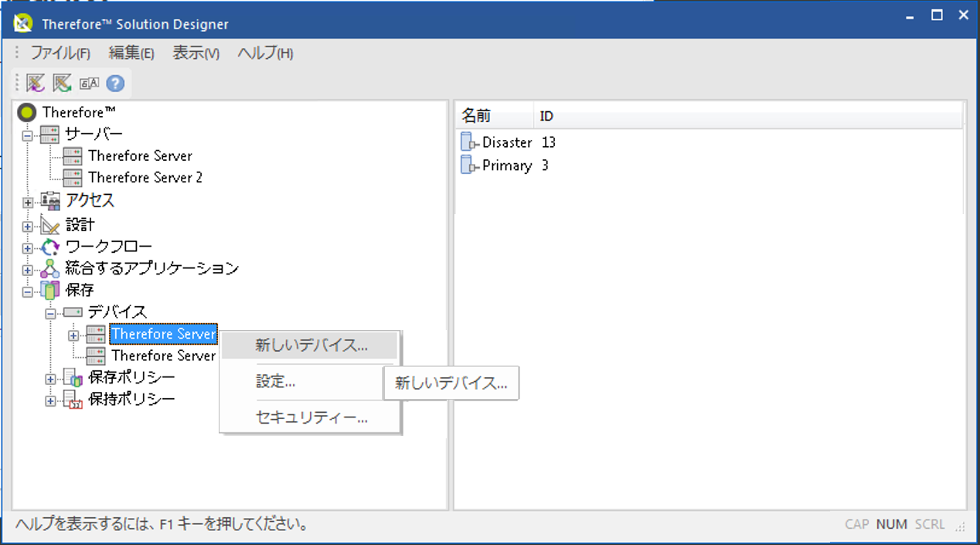This screenshot has height=545, width=980.
Task: Choose 新しいデバイス... in the context menu
Action: click(310, 346)
